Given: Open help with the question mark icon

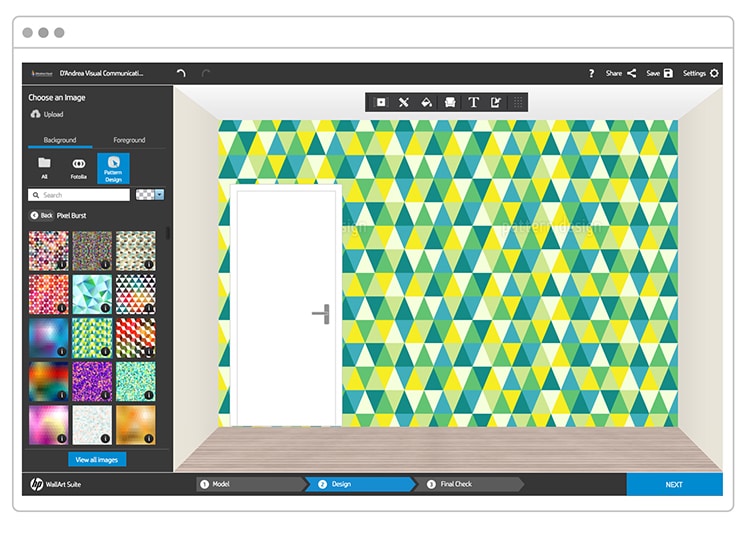Looking at the screenshot, I should point(591,73).
